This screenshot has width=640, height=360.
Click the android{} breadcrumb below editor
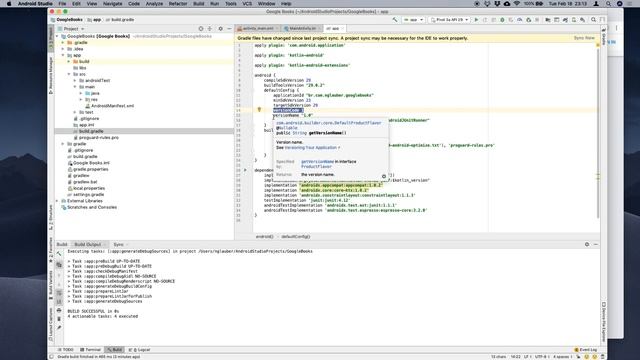pyautogui.click(x=264, y=237)
